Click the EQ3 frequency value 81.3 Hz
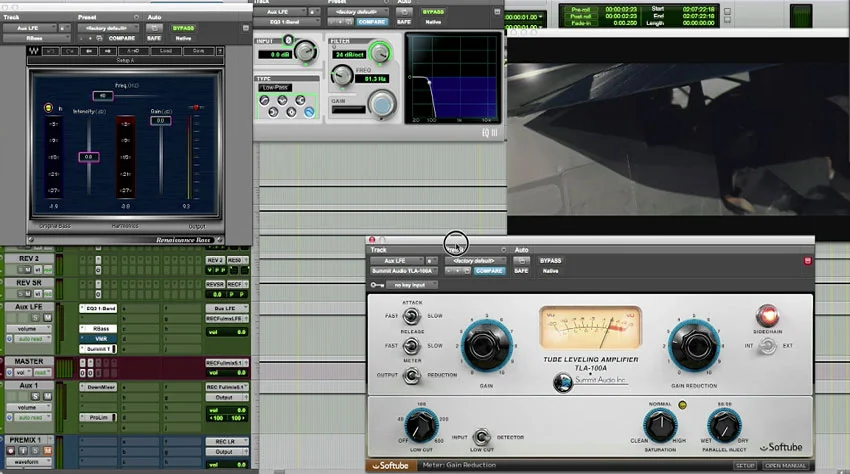Image resolution: width=850 pixels, height=474 pixels. tap(371, 79)
